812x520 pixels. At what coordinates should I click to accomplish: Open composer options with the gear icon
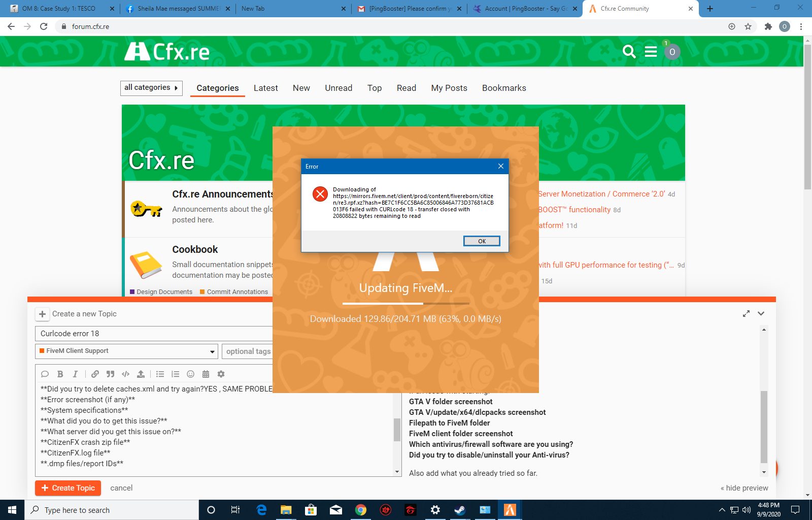[221, 374]
